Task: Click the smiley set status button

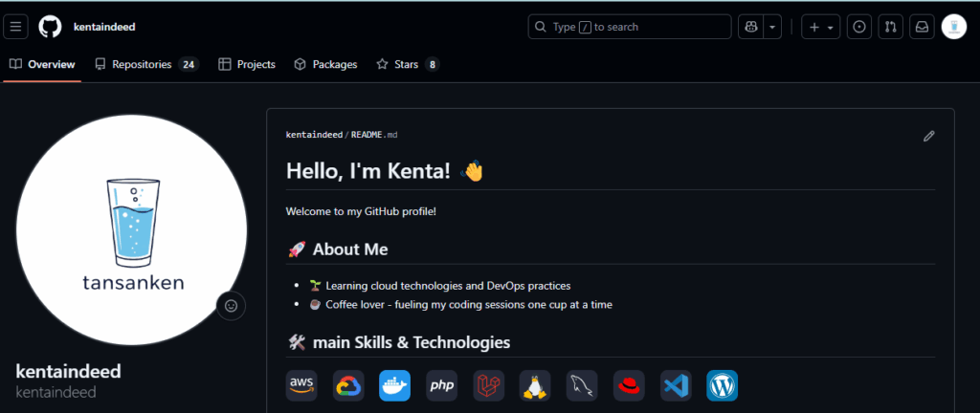Action: (x=231, y=306)
